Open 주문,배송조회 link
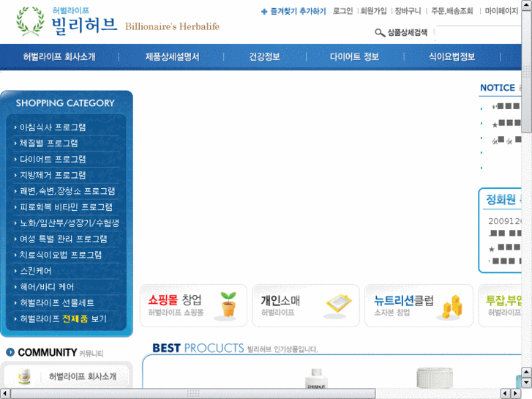532x399 pixels. pos(452,11)
